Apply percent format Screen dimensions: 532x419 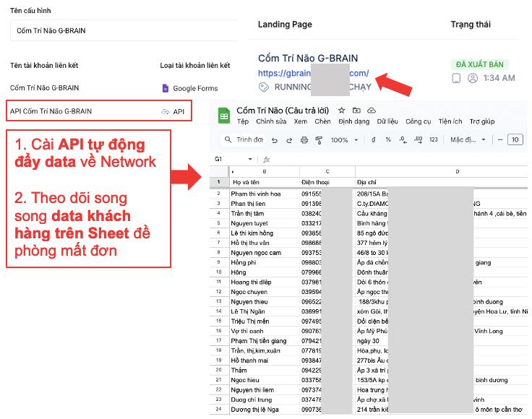coord(388,139)
